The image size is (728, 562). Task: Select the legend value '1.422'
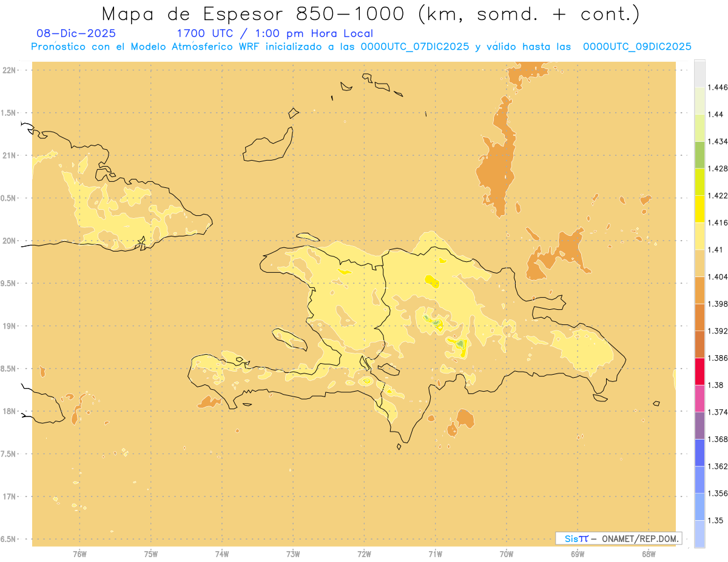[x=717, y=195]
